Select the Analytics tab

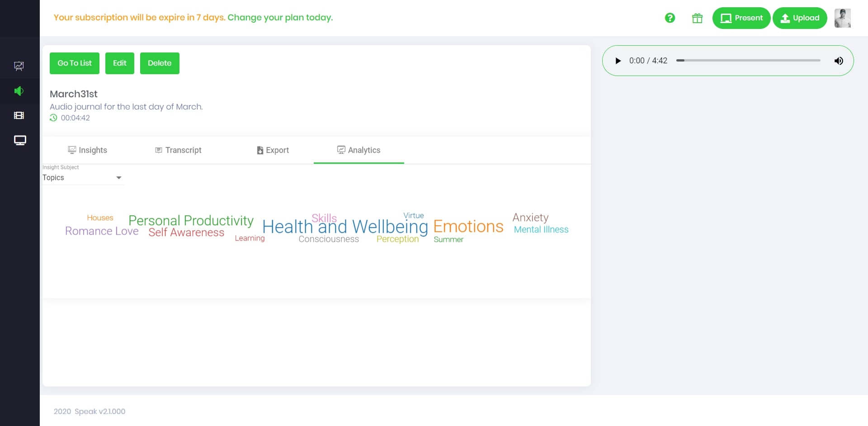359,150
